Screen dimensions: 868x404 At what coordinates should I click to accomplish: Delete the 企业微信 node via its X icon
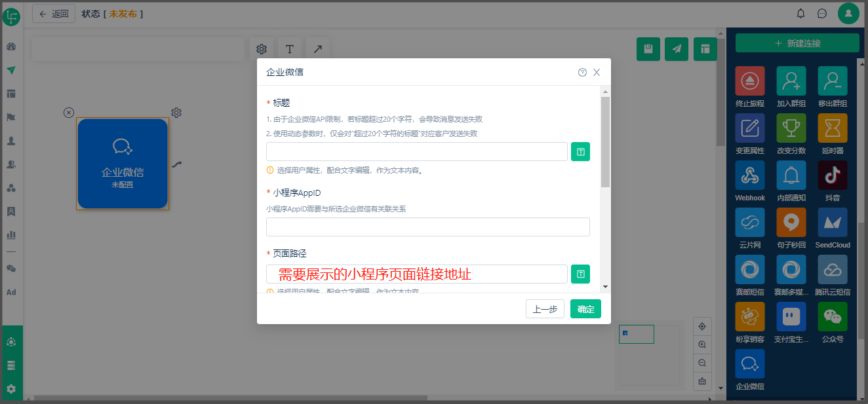(69, 113)
